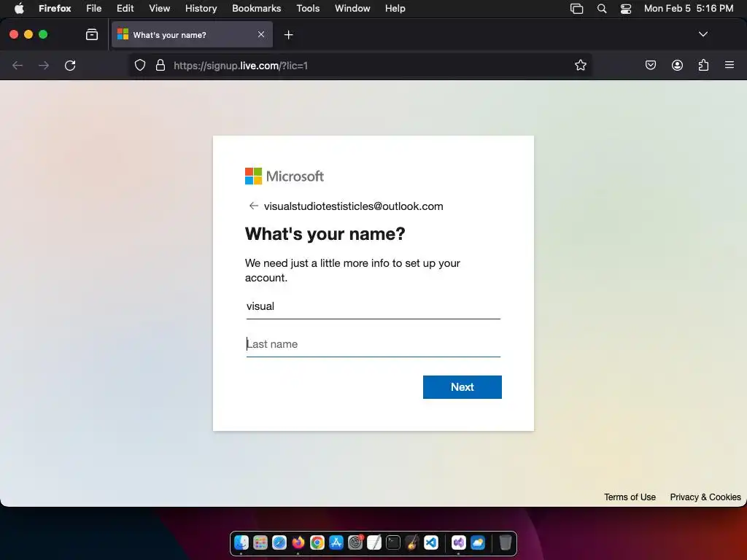Open the Firefox application menu
The width and height of the screenshot is (747, 560).
click(729, 65)
